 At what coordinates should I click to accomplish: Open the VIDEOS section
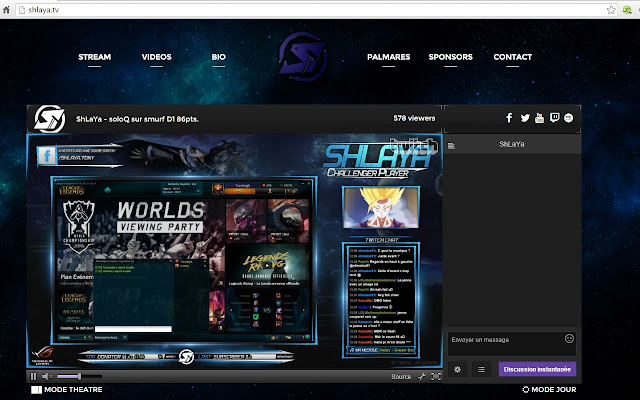[156, 57]
